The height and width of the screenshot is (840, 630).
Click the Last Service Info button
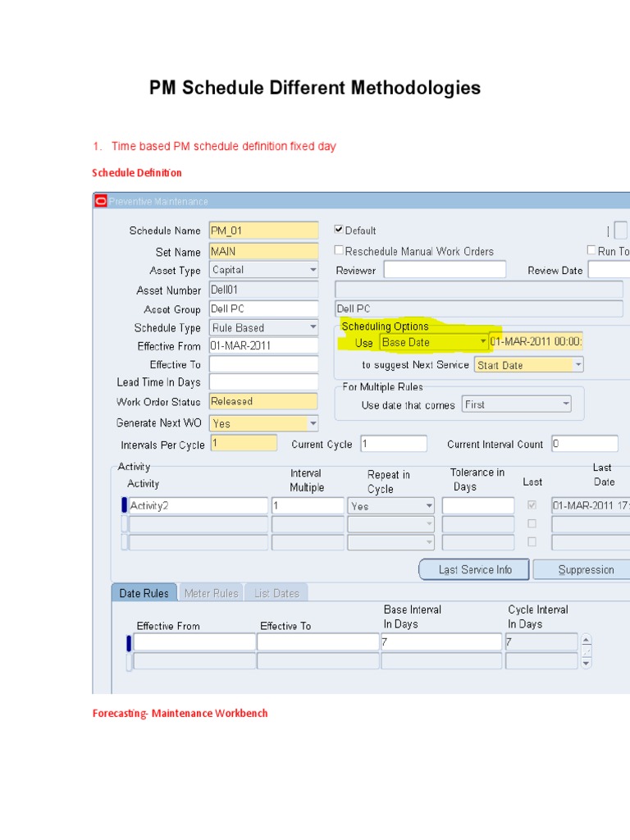click(475, 569)
